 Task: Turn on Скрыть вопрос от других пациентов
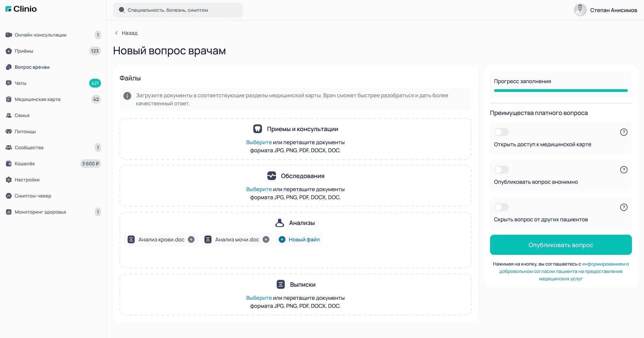pos(501,207)
